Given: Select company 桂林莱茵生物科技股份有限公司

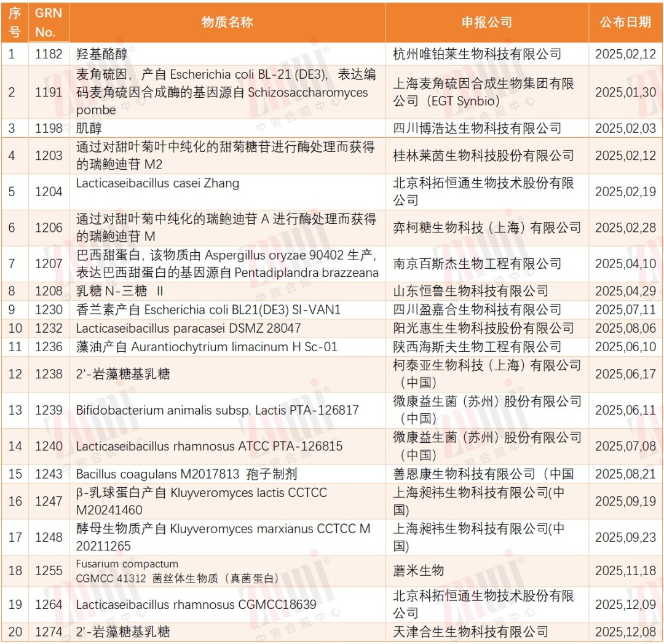Looking at the screenshot, I should [483, 156].
